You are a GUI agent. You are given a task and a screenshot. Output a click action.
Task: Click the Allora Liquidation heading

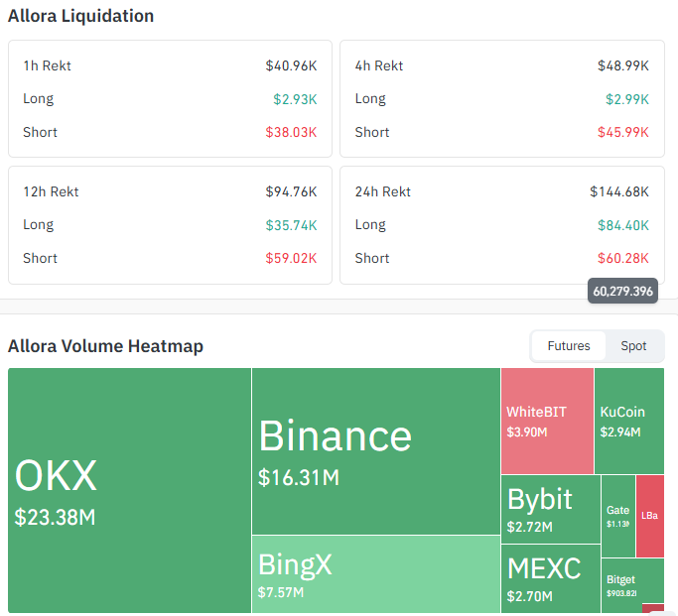(80, 16)
